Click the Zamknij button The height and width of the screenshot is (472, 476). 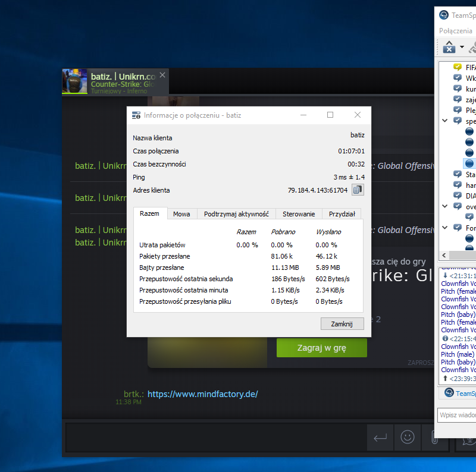(x=342, y=324)
